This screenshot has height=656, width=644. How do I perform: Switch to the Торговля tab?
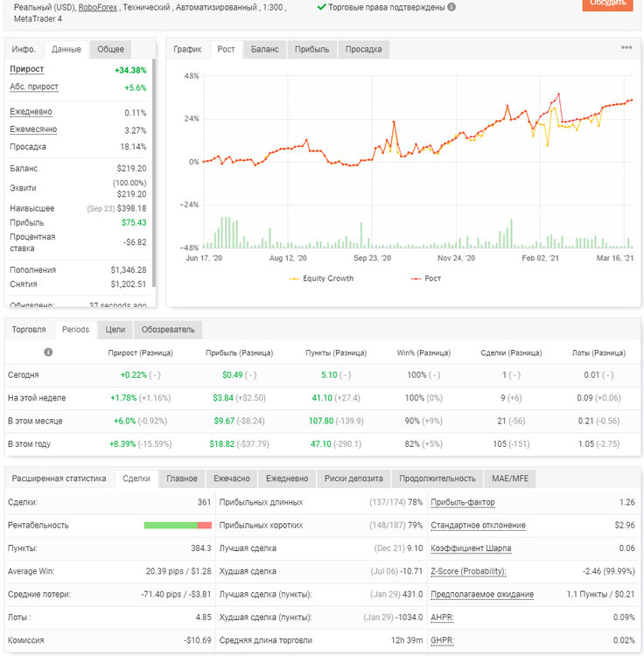29,330
